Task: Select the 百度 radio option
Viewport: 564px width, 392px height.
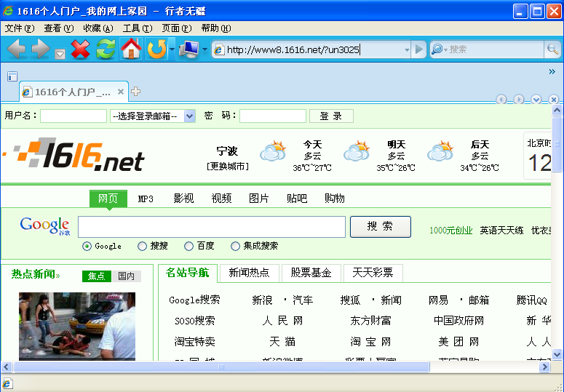Action: (189, 246)
